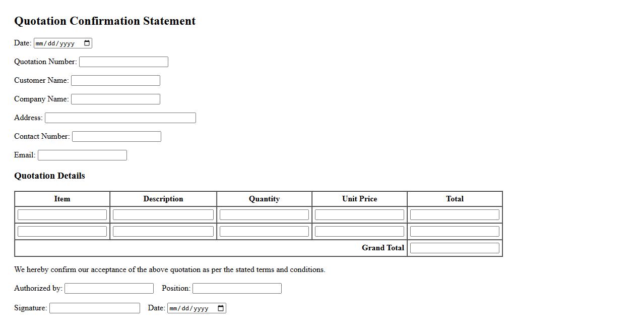
Task: Click the first row Unit Price input
Action: click(359, 215)
